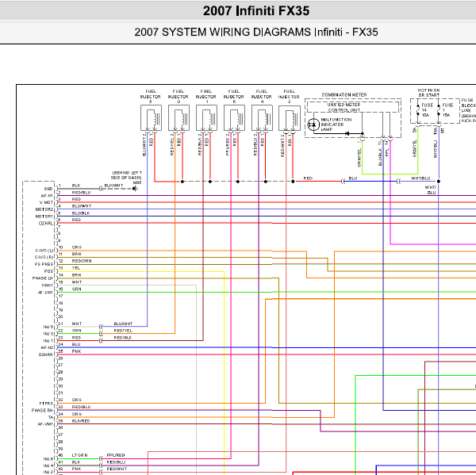The image size is (476, 475).
Task: Select the PHASE RH pin label
Action: pos(42,410)
